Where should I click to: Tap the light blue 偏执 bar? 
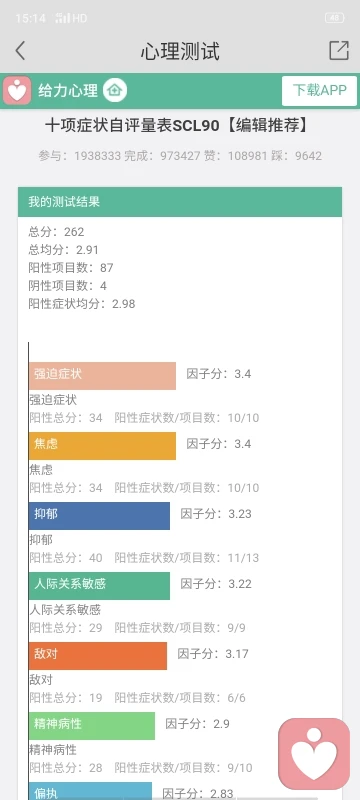pyautogui.click(x=90, y=791)
